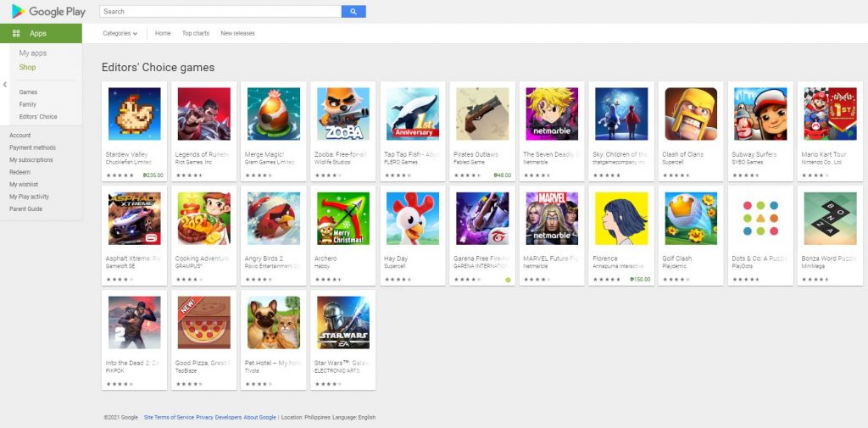Open the About Google footer link
Viewport: 868px width, 428px height.
pyautogui.click(x=259, y=418)
